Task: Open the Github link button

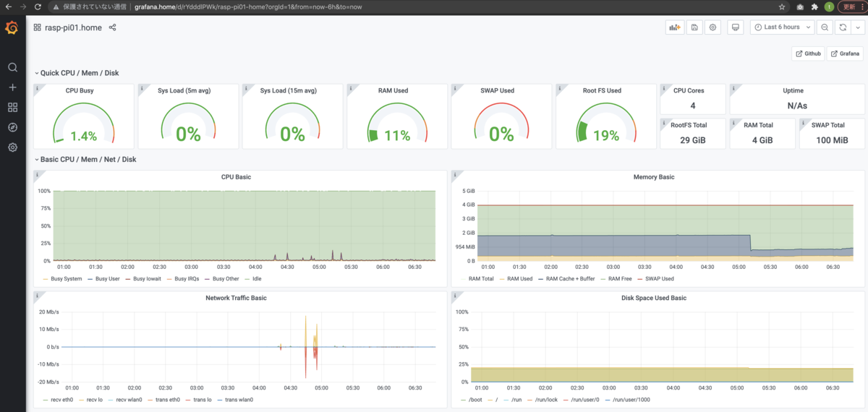Action: coord(808,53)
